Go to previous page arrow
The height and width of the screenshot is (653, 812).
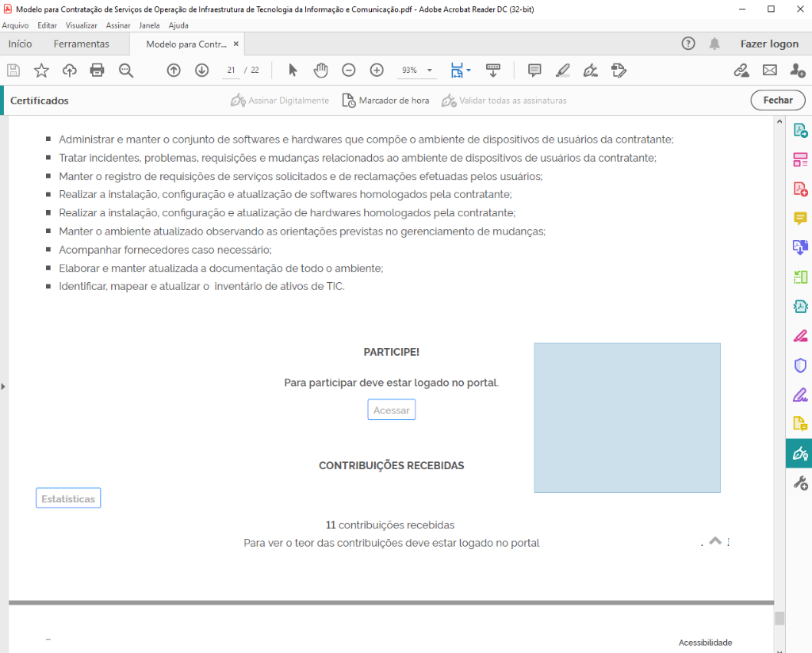[174, 71]
